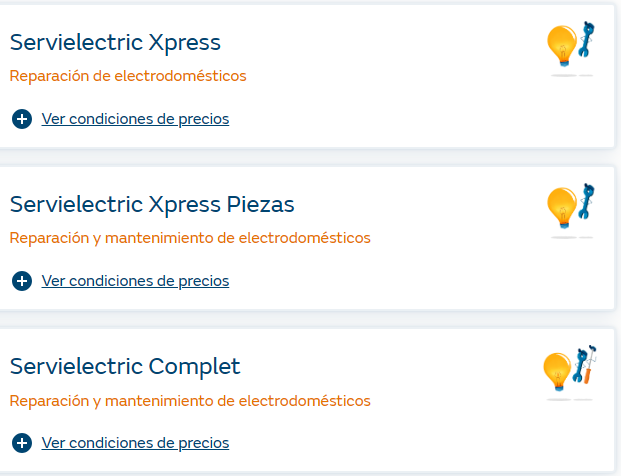Click 'Reparación de electrodomésticos' subtitle text
The image size is (621, 476).
click(128, 76)
